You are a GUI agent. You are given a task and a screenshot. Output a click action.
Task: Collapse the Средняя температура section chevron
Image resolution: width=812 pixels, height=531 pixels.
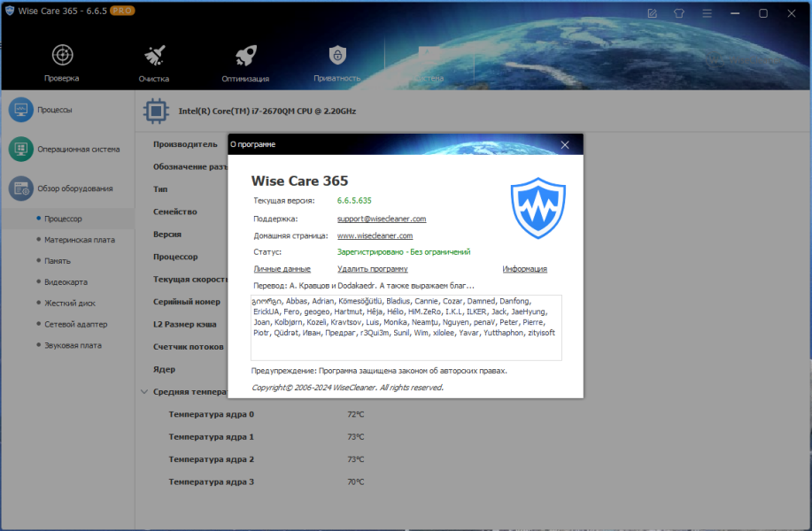pyautogui.click(x=144, y=392)
